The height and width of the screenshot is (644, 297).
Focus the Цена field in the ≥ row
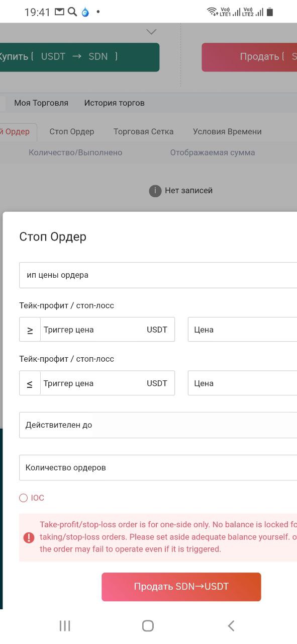(242, 330)
